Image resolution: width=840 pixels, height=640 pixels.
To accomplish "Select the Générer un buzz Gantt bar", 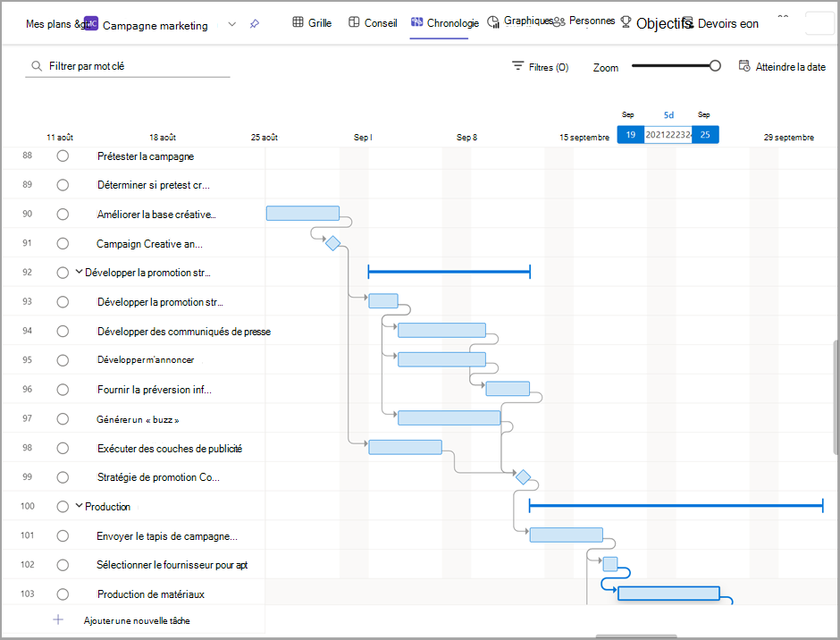I will [449, 417].
